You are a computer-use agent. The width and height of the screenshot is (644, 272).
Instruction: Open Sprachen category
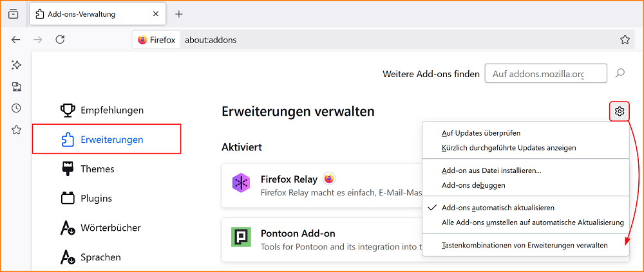tap(106, 257)
